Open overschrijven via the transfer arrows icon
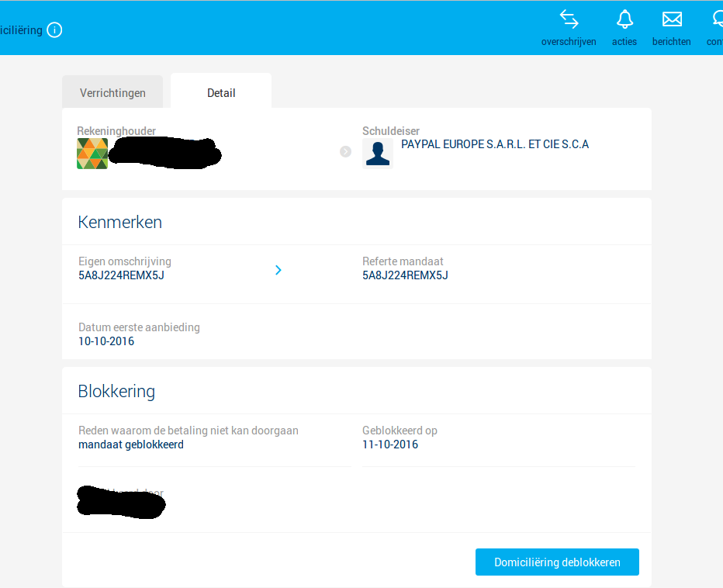 [569, 19]
